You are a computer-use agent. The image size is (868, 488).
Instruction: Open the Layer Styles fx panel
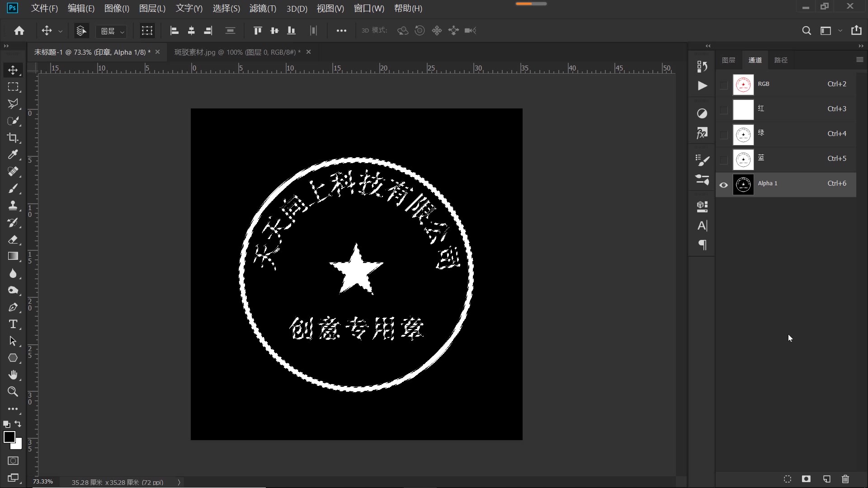coord(702,133)
